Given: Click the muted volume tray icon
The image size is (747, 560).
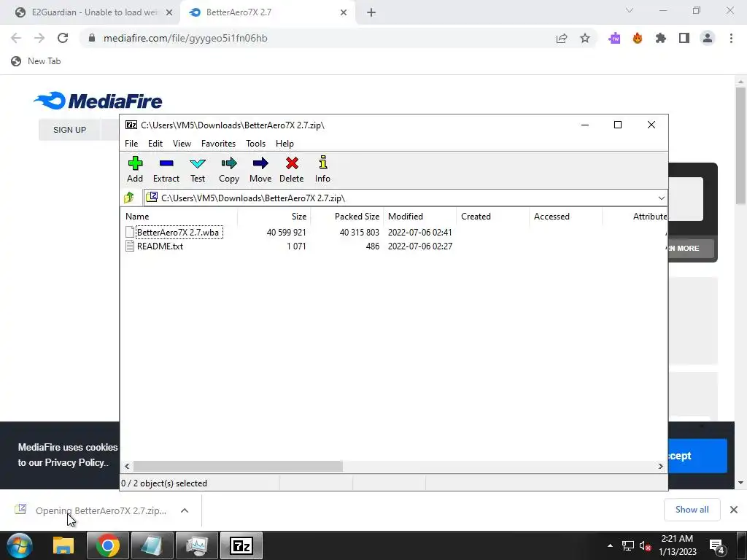Looking at the screenshot, I should [645, 545].
